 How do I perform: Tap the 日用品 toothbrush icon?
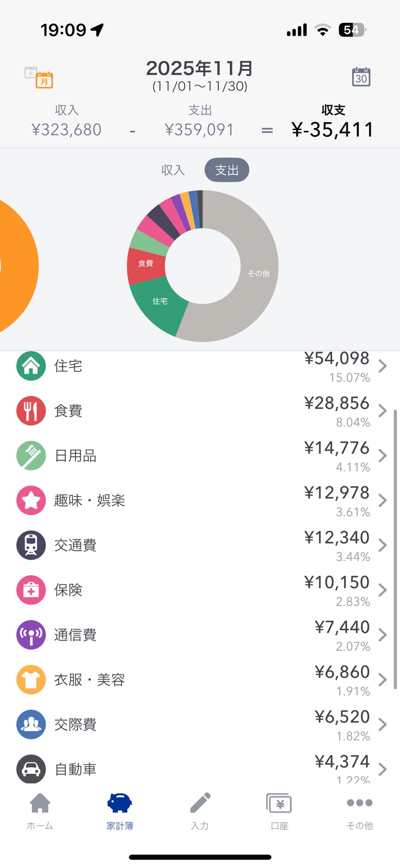[31, 455]
